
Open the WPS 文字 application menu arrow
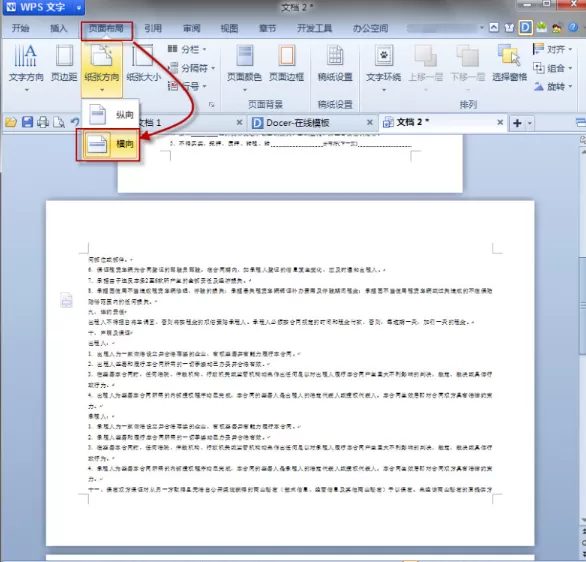[x=79, y=7]
